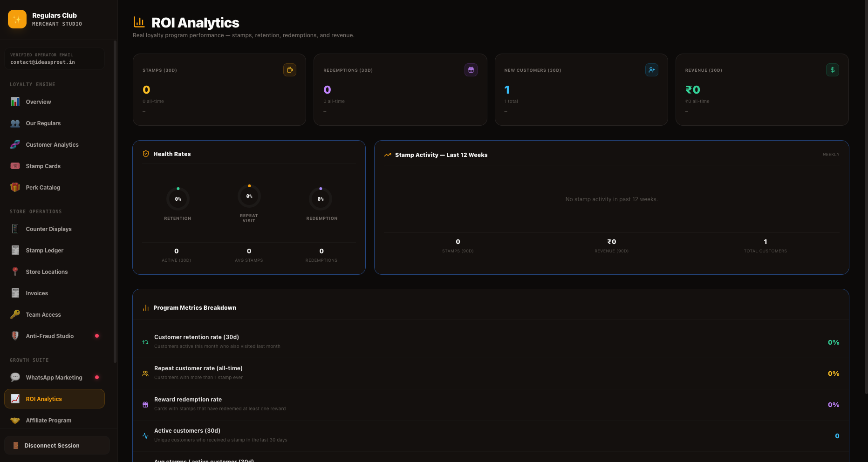Click the Anti-Fraud Studio shield icon

click(x=15, y=336)
